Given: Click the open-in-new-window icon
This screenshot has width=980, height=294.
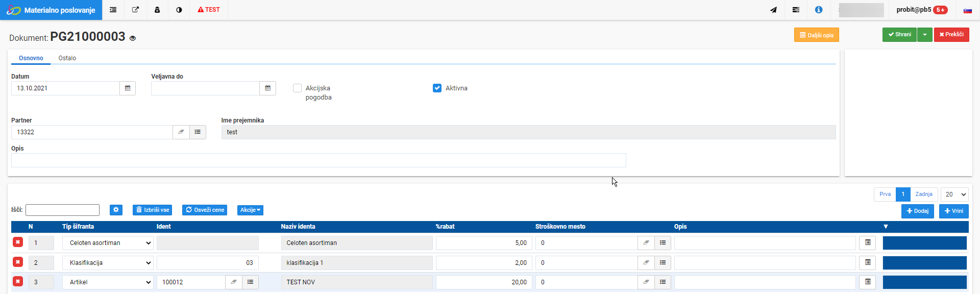Looking at the screenshot, I should pyautogui.click(x=135, y=10).
